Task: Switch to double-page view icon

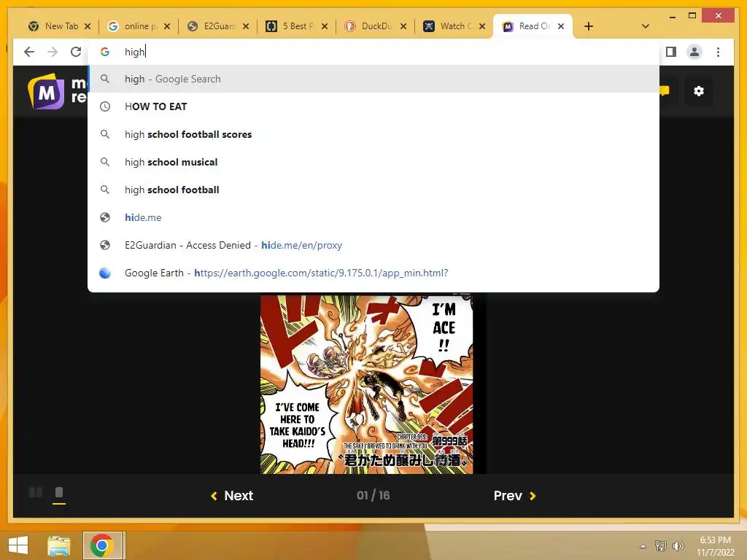Action: tap(36, 492)
